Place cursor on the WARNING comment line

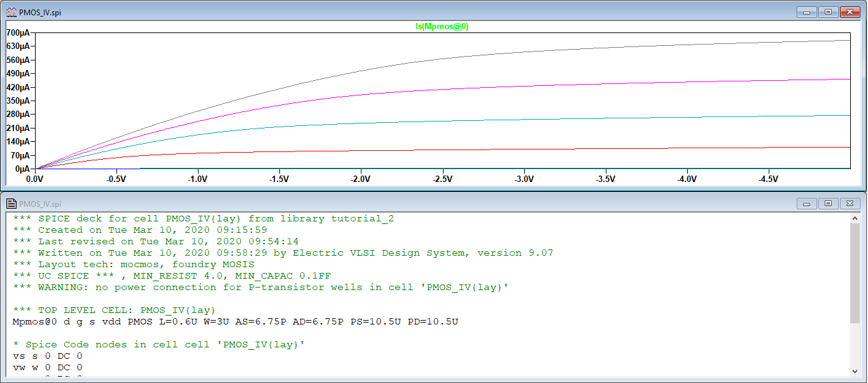pyautogui.click(x=261, y=288)
